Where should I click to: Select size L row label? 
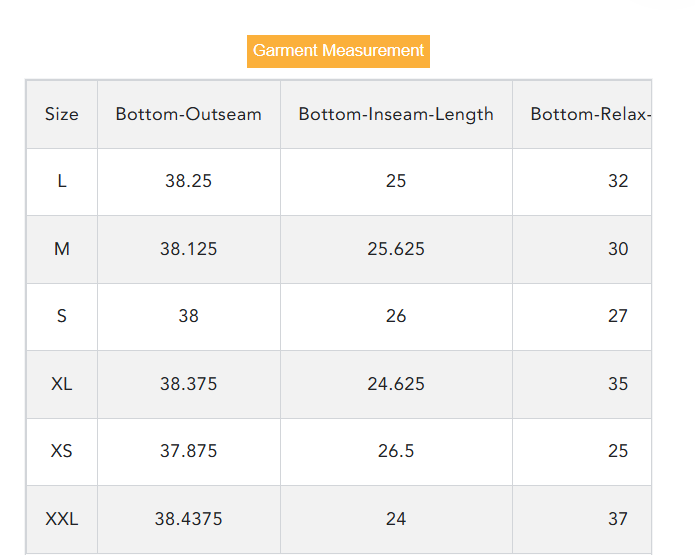coord(62,181)
